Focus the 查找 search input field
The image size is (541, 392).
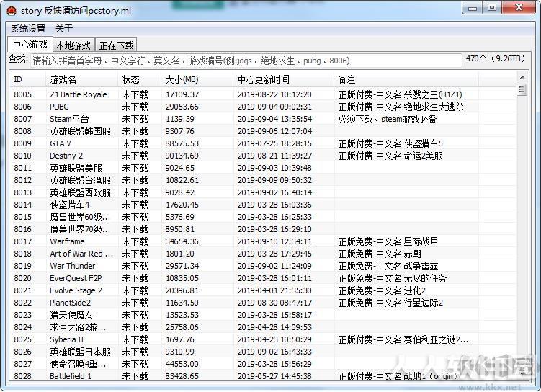[246, 61]
